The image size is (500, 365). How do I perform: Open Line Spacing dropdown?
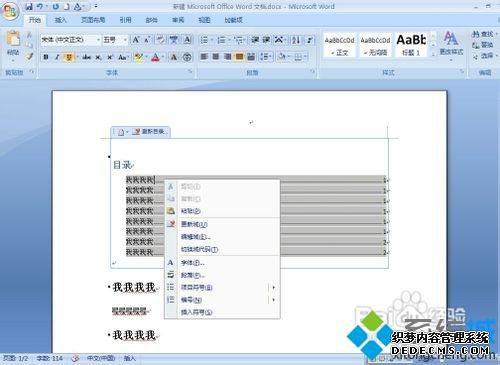267,57
